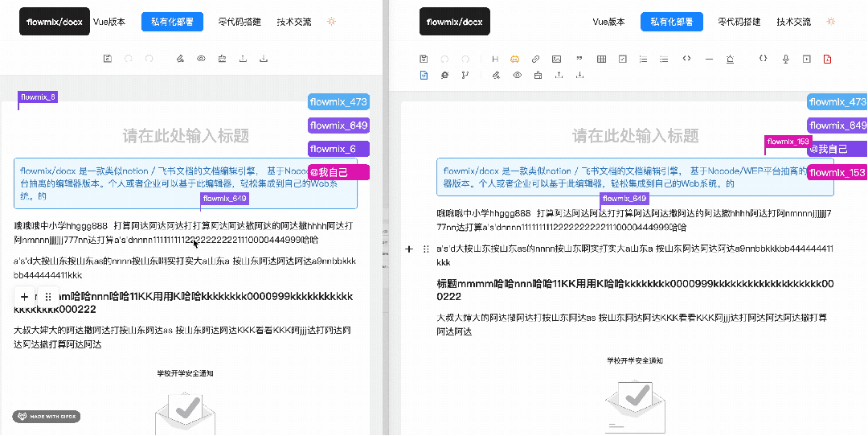The height and width of the screenshot is (436, 868).
Task: Insert a numbered list with the ordered list icon
Action: click(643, 59)
